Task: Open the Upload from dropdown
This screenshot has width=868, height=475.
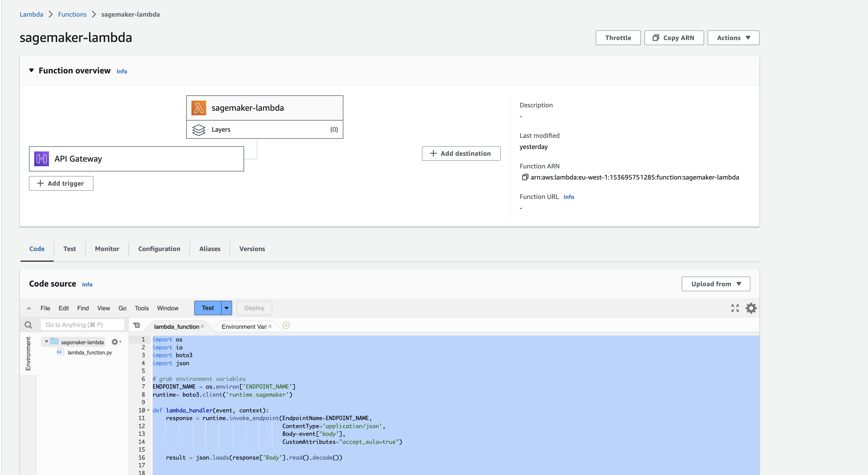Action: click(716, 284)
